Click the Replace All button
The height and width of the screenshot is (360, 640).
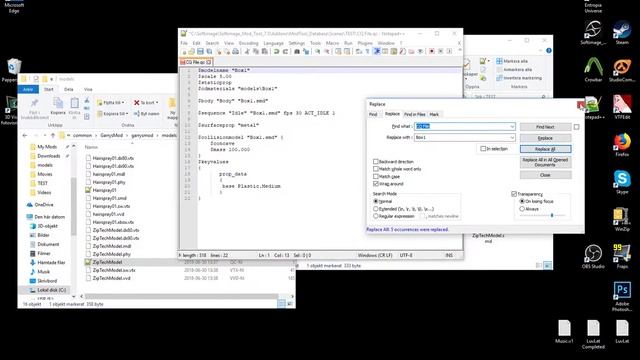(x=545, y=149)
